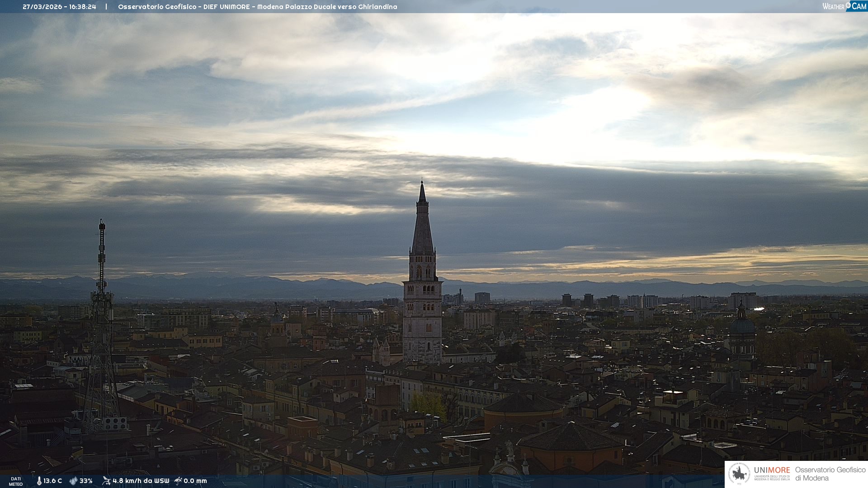Click the 33% humidity value
Viewport: 868px width, 488px height.
pos(86,481)
